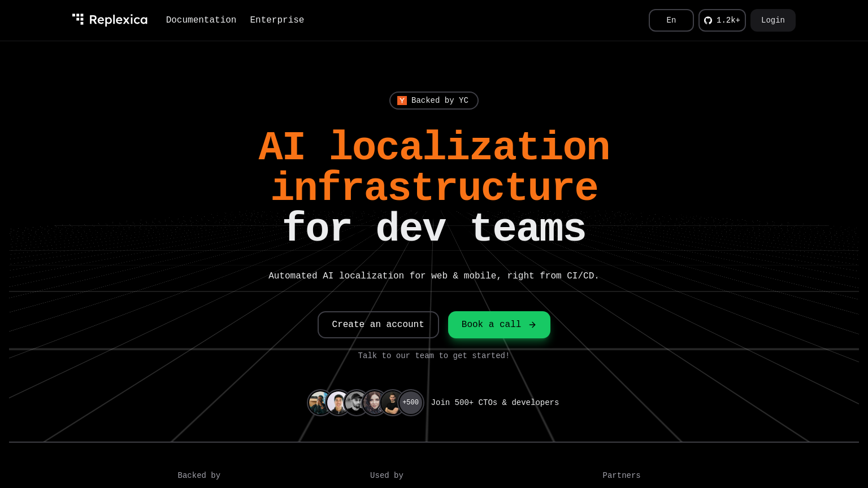Click the 'Partners' section label
Image resolution: width=868 pixels, height=488 pixels.
621,476
